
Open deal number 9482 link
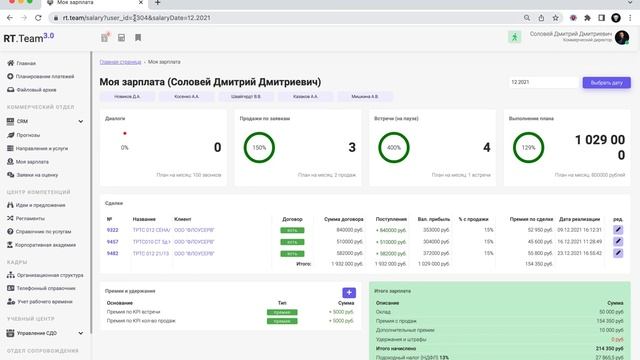[112, 253]
